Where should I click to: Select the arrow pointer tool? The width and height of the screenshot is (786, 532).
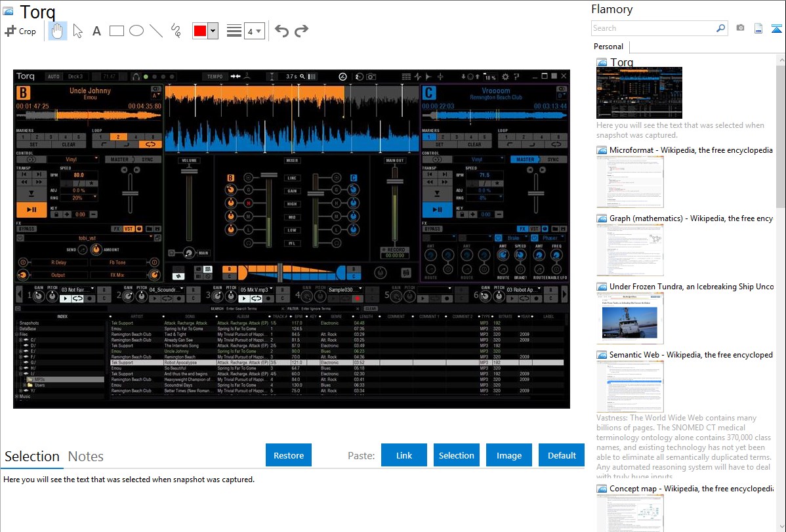click(x=77, y=31)
